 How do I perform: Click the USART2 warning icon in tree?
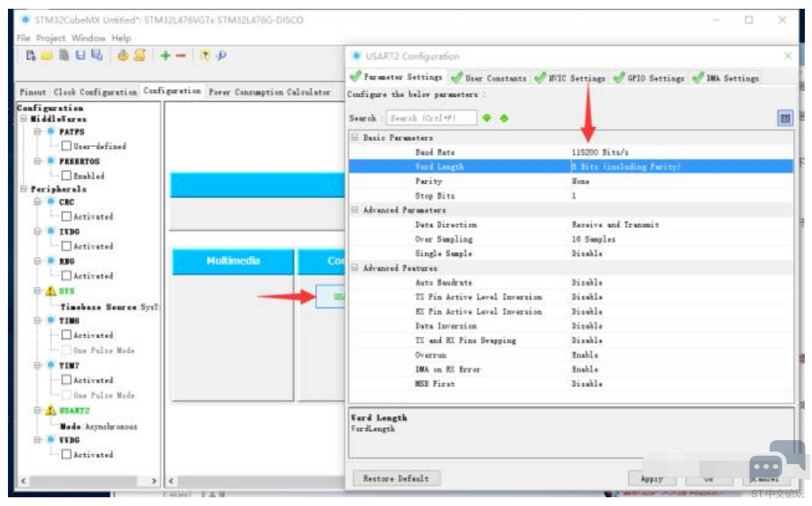tap(50, 410)
